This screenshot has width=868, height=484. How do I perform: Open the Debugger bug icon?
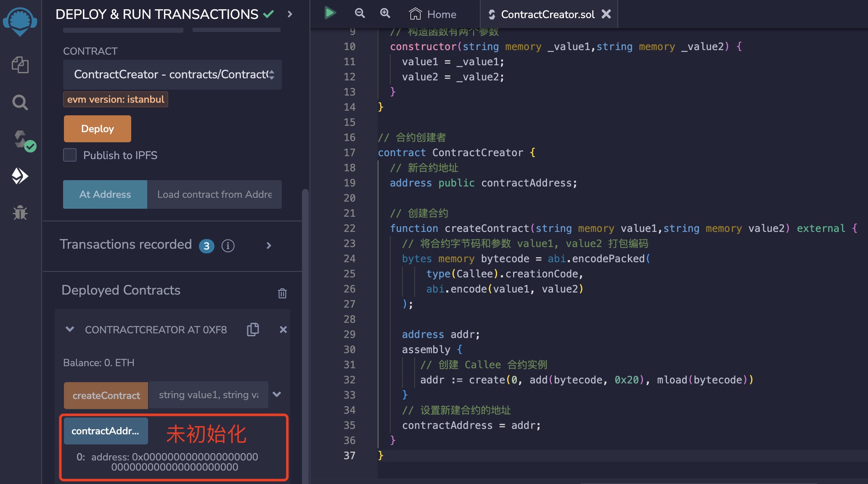pyautogui.click(x=20, y=213)
